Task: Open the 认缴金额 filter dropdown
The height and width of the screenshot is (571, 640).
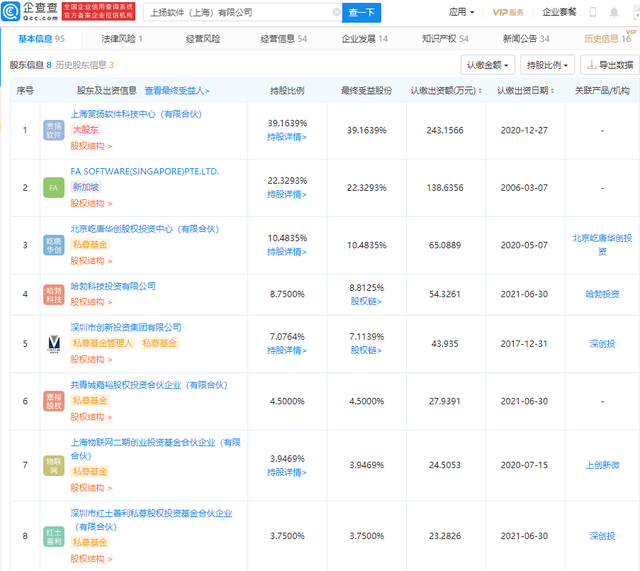Action: coord(488,65)
